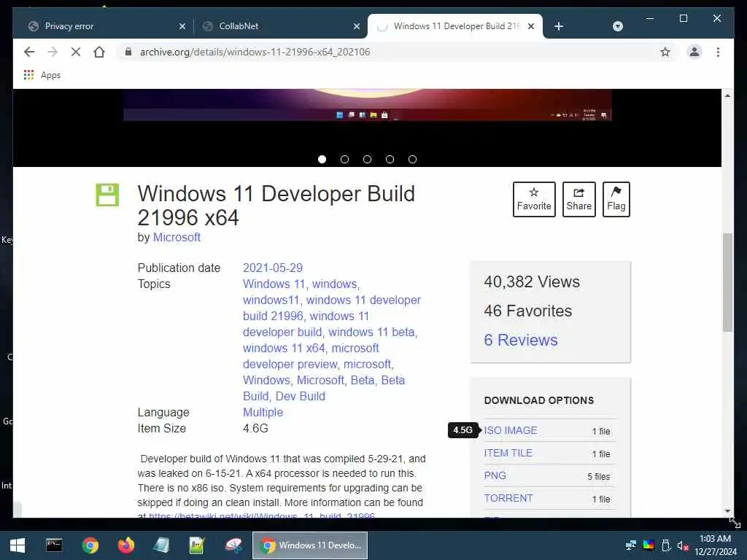This screenshot has height=560, width=747.
Task: Launch Firefox from the taskbar
Action: (125, 545)
